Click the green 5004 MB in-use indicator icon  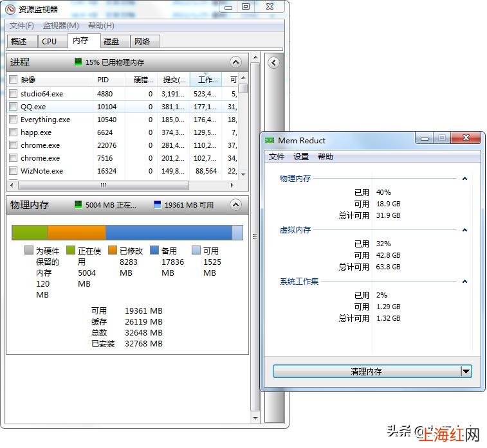78,204
